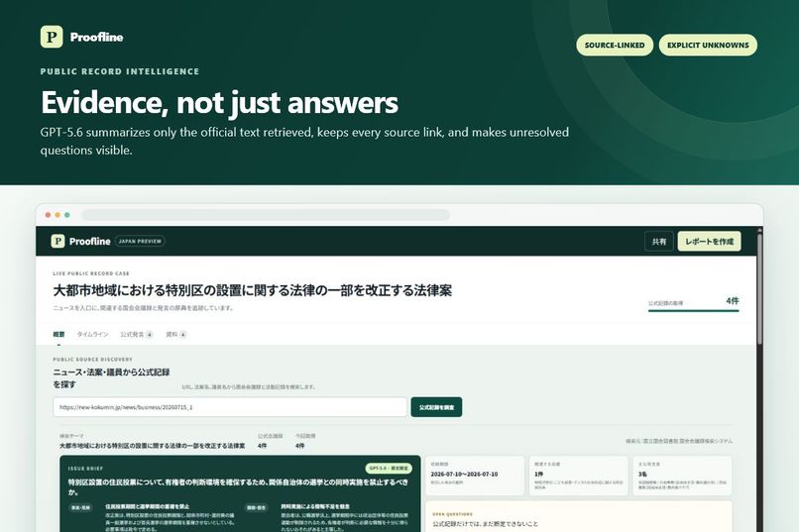Click the SOURCE-LINKED pill
The height and width of the screenshot is (532, 799).
pyautogui.click(x=615, y=45)
